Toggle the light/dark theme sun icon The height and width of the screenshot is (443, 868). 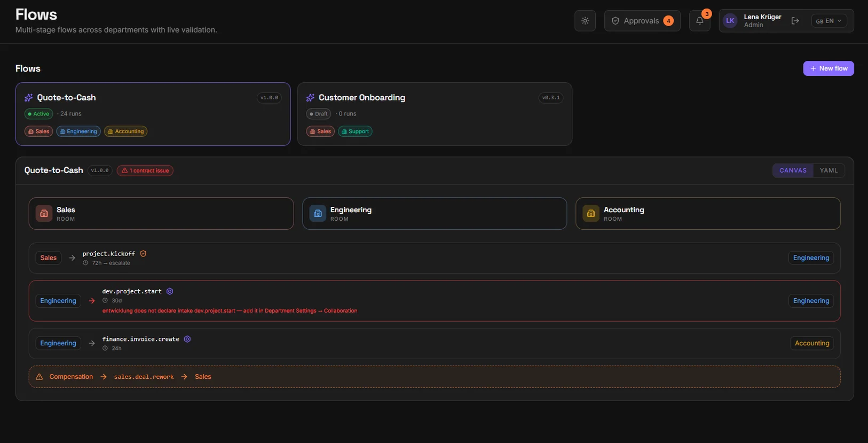coord(585,21)
